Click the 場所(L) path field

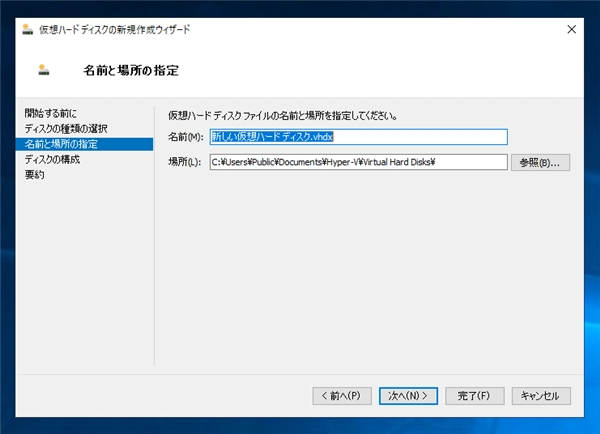point(359,162)
